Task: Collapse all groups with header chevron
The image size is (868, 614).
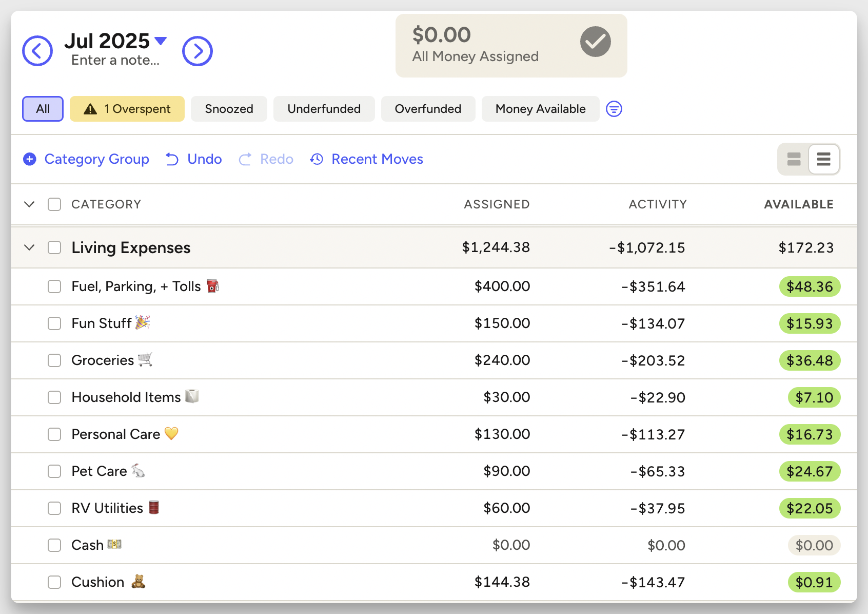Action: pyautogui.click(x=29, y=204)
